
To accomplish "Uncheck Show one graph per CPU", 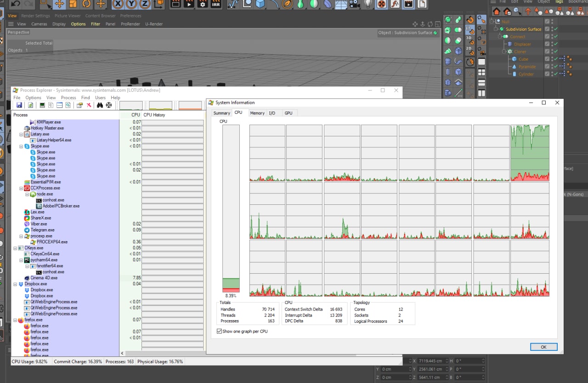I will click(219, 331).
